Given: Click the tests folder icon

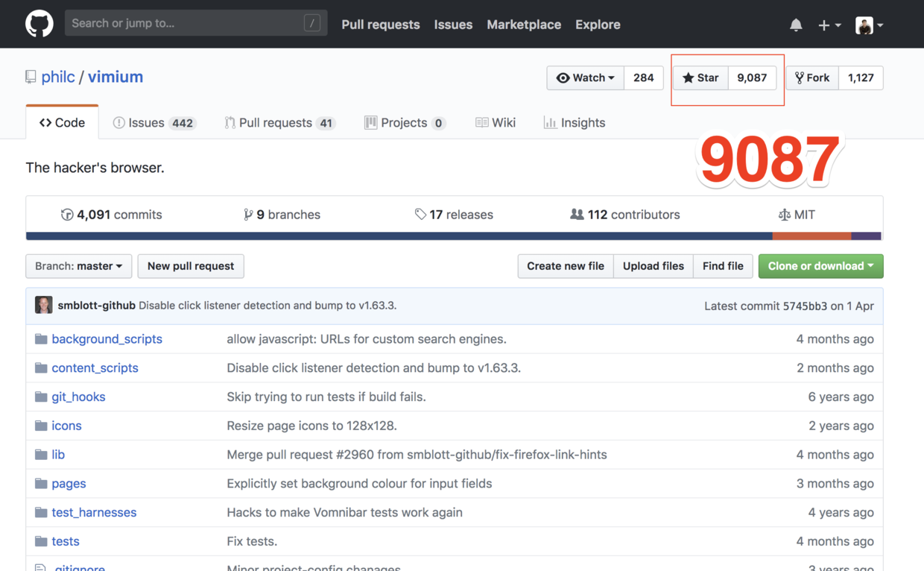Looking at the screenshot, I should pos(41,541).
